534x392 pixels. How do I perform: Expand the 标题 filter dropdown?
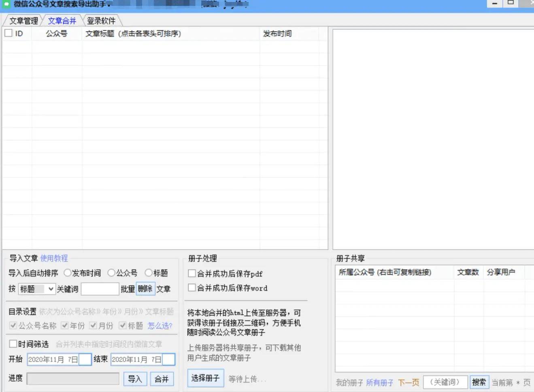pyautogui.click(x=51, y=289)
